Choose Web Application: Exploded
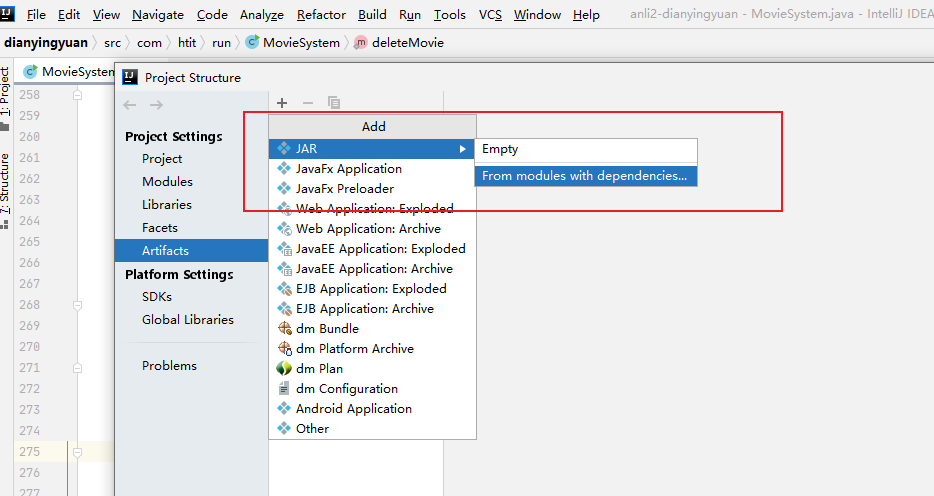This screenshot has width=934, height=496. (372, 208)
